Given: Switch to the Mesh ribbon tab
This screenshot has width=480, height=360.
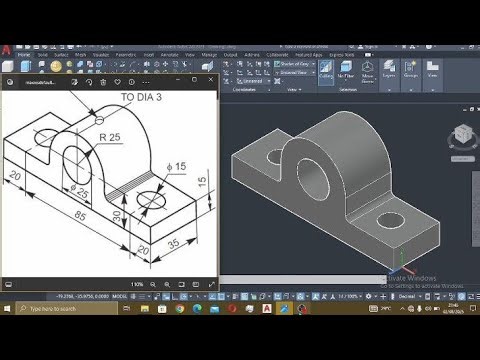Looking at the screenshot, I should coord(80,55).
